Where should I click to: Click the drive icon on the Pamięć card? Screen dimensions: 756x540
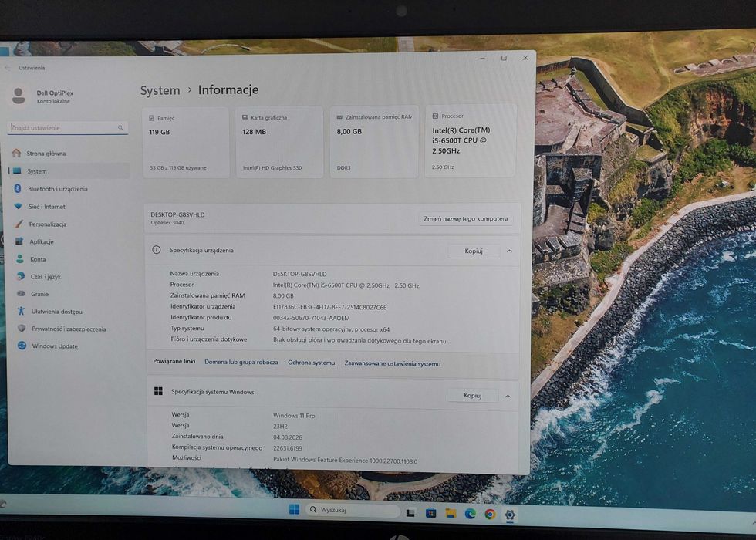(x=151, y=118)
